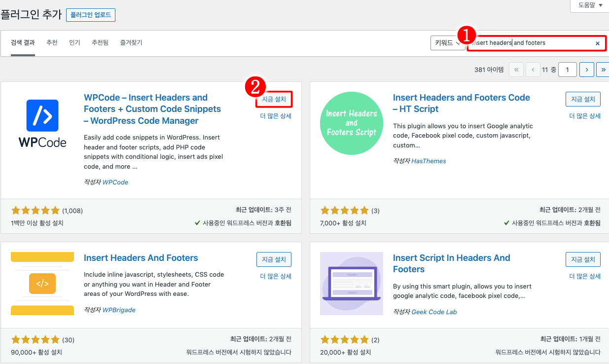Click 최근 업데이트: 3주 전 text

[x=264, y=210]
